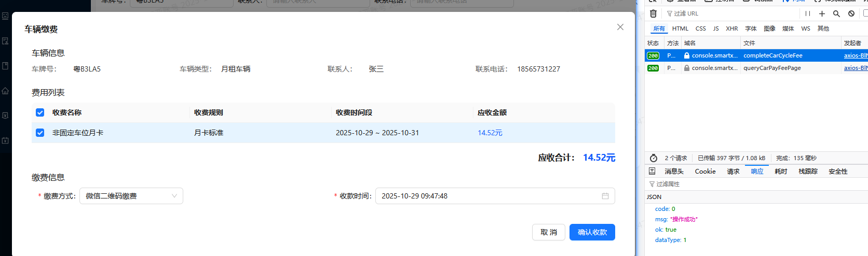Filter network requests by 其他

pyautogui.click(x=823, y=29)
